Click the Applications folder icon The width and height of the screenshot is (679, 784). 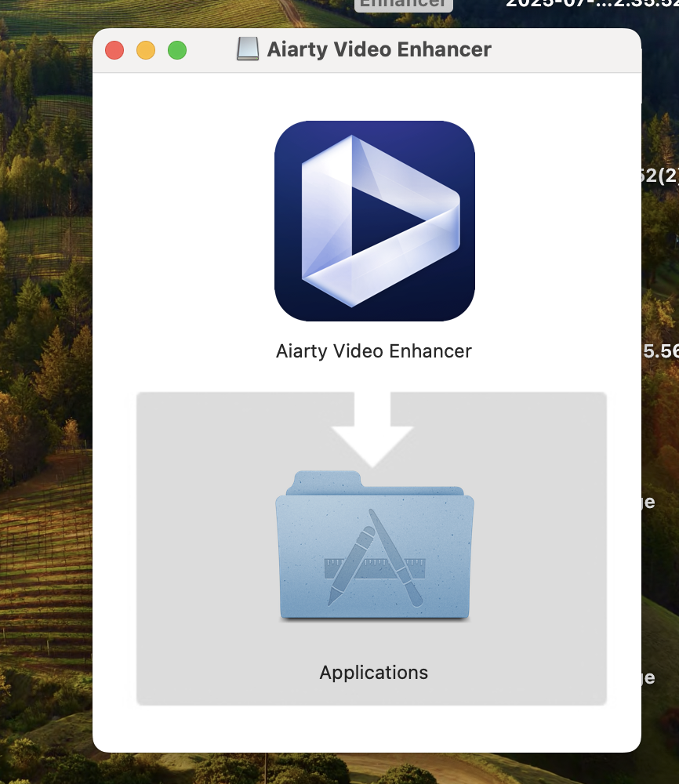pyautogui.click(x=374, y=549)
